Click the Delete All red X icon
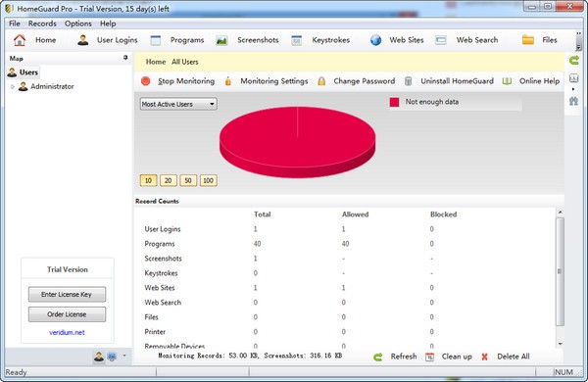 pos(484,357)
